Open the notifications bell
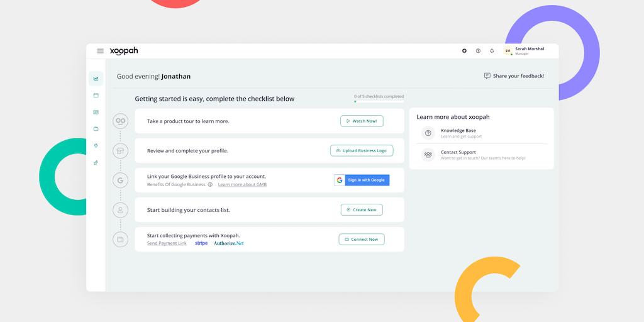The image size is (644, 322). pos(492,51)
